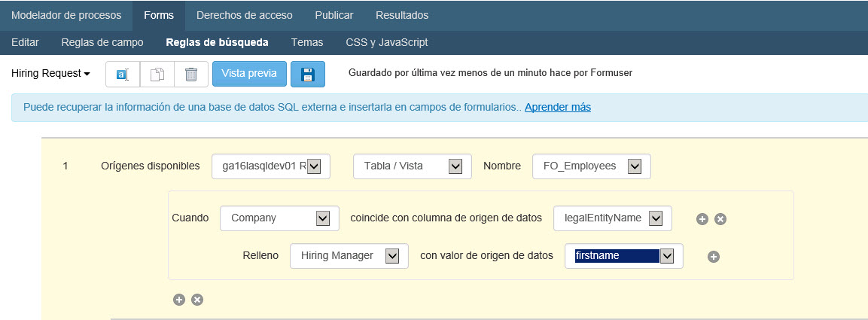
Task: Open the Hiring Request form dropdown
Action: 50,74
